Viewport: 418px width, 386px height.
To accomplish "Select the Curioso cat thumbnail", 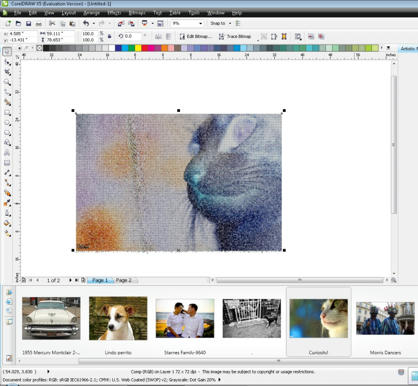I will pos(319,318).
